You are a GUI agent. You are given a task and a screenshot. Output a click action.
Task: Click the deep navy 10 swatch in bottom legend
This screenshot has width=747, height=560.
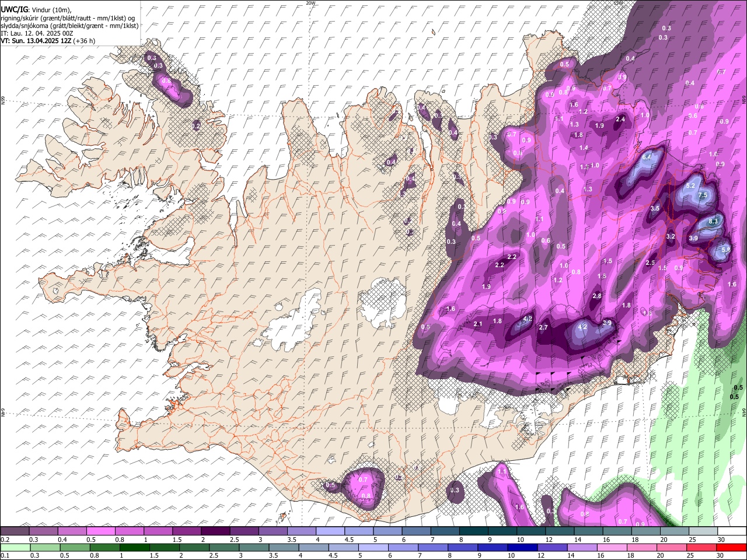click(x=522, y=547)
